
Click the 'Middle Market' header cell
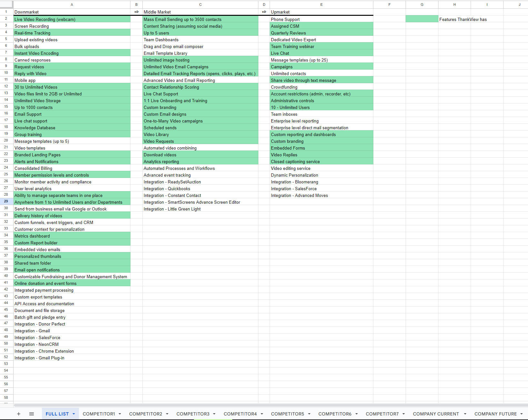pyautogui.click(x=200, y=12)
